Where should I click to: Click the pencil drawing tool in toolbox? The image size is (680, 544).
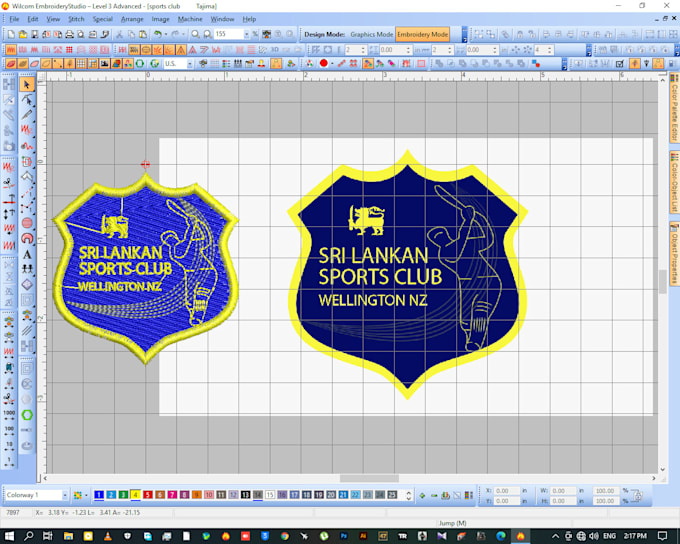[27, 115]
